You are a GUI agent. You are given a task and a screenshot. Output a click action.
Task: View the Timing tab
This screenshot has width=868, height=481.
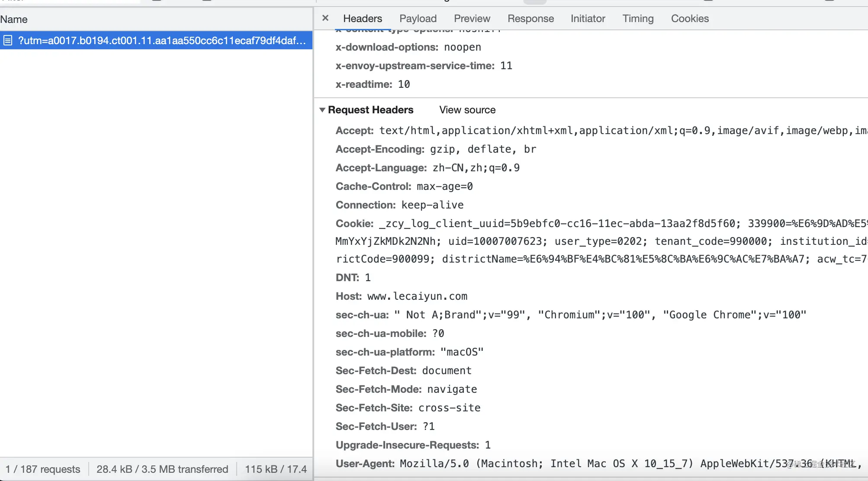pos(637,19)
